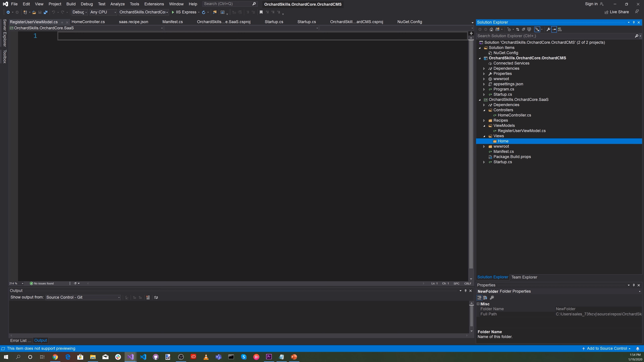This screenshot has width=644, height=362.
Task: Click the New Project toolbar icon
Action: [25, 12]
